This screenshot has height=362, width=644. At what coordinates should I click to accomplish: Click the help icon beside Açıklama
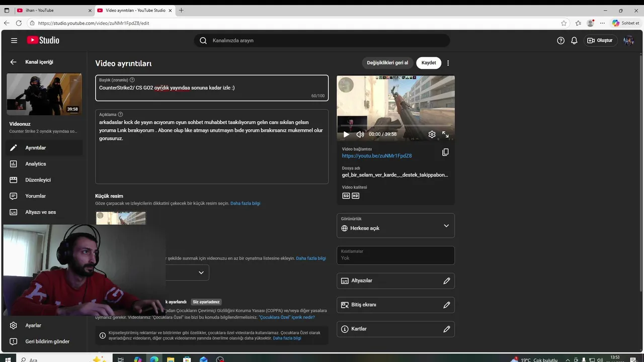[120, 115]
